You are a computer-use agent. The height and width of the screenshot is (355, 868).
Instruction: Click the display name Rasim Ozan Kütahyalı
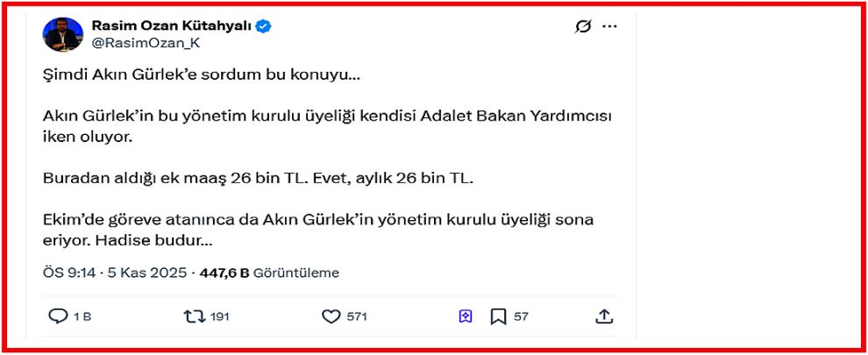point(172,26)
